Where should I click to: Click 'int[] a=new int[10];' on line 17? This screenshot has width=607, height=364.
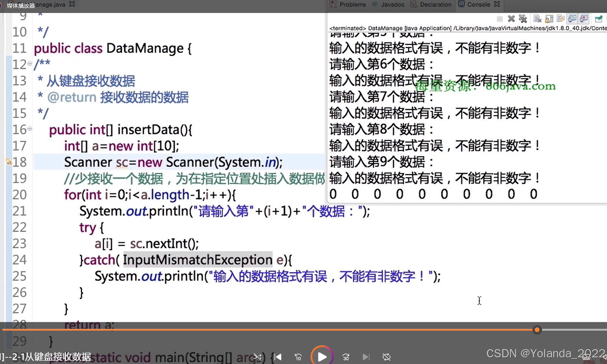pos(121,146)
